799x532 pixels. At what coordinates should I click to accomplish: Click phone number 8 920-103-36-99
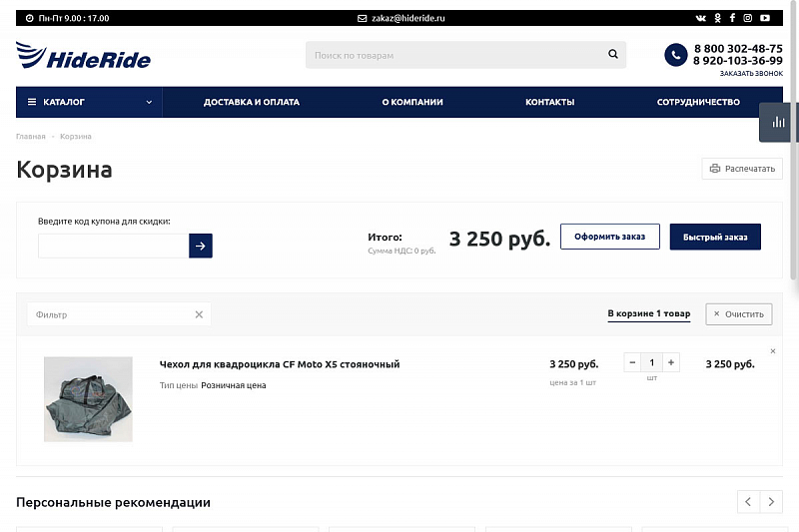click(x=737, y=61)
